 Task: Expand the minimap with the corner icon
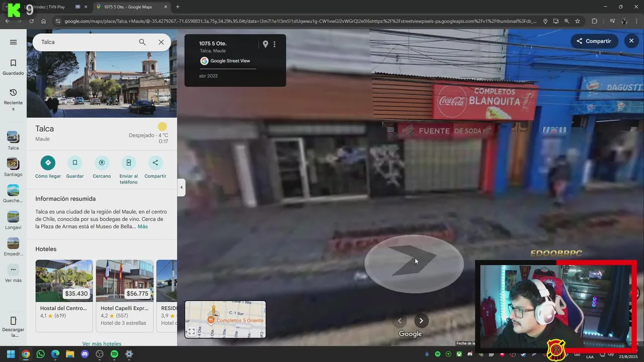(192, 332)
